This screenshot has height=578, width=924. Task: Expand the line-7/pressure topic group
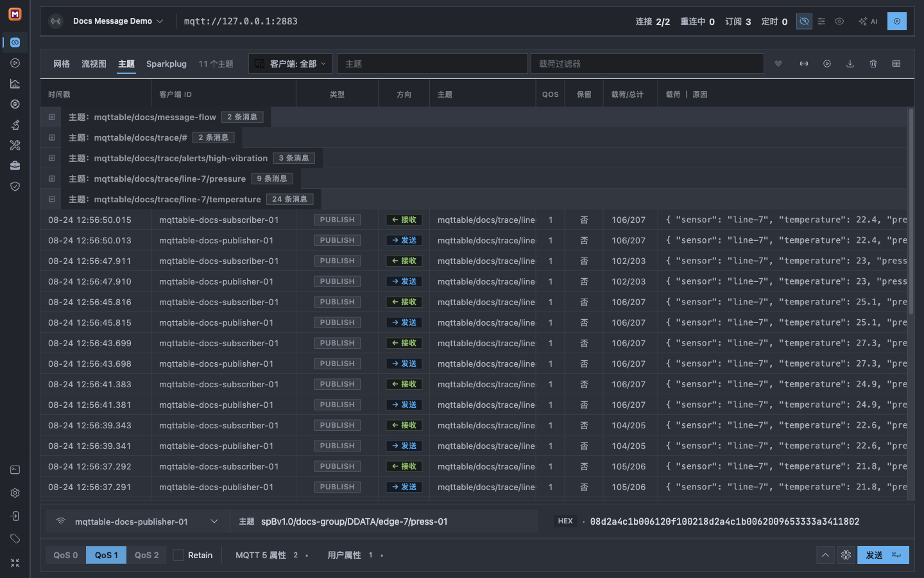[52, 179]
